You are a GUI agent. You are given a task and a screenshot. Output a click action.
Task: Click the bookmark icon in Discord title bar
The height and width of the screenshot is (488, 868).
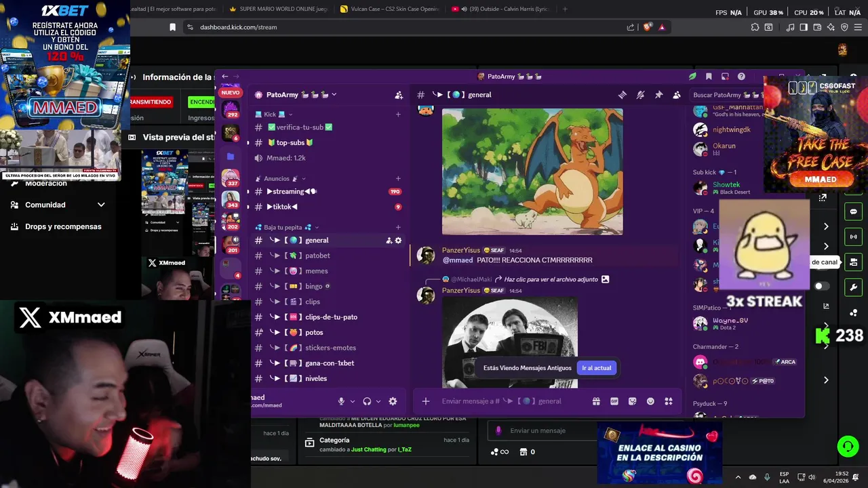tap(709, 77)
